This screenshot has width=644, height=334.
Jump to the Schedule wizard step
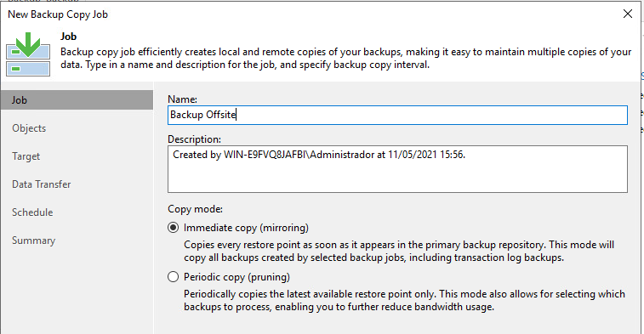[32, 212]
